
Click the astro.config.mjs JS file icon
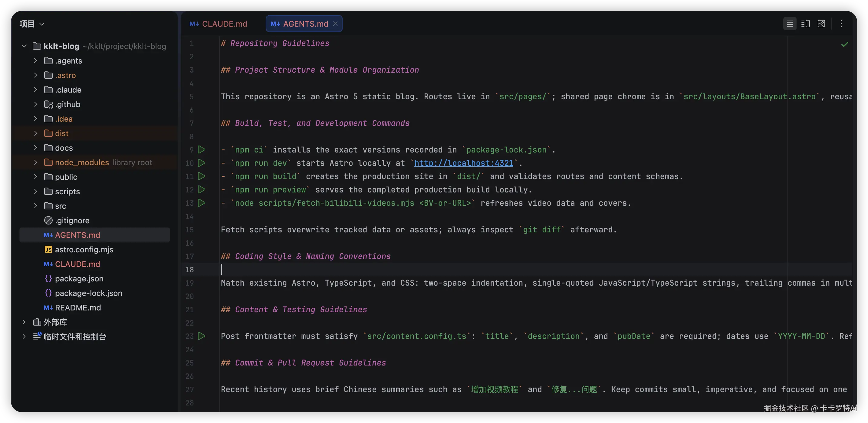pyautogui.click(x=48, y=250)
